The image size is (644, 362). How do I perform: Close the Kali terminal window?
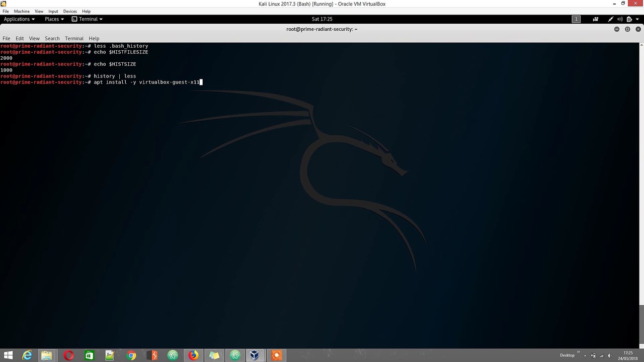637,29
